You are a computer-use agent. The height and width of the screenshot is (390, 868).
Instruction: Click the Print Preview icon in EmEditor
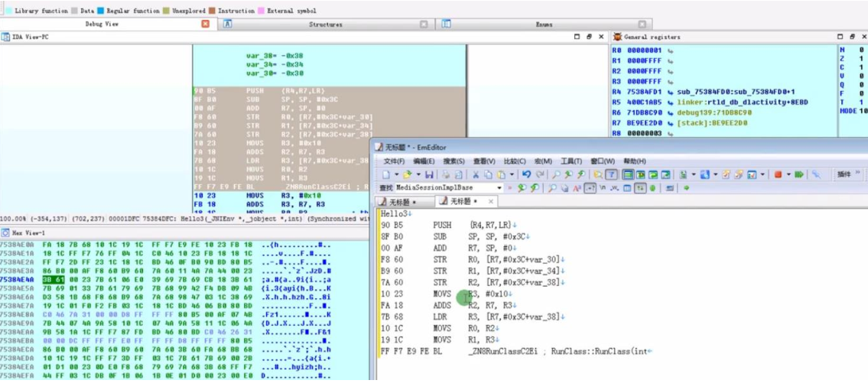click(458, 174)
